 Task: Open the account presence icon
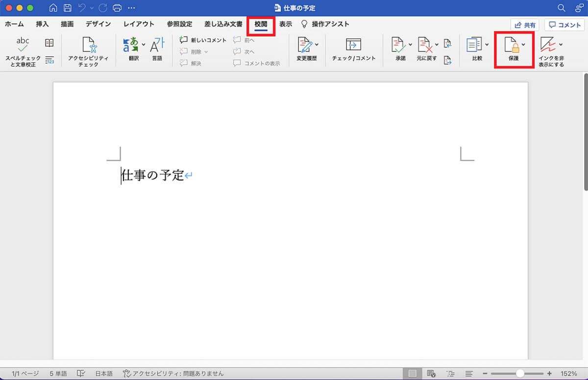click(579, 8)
